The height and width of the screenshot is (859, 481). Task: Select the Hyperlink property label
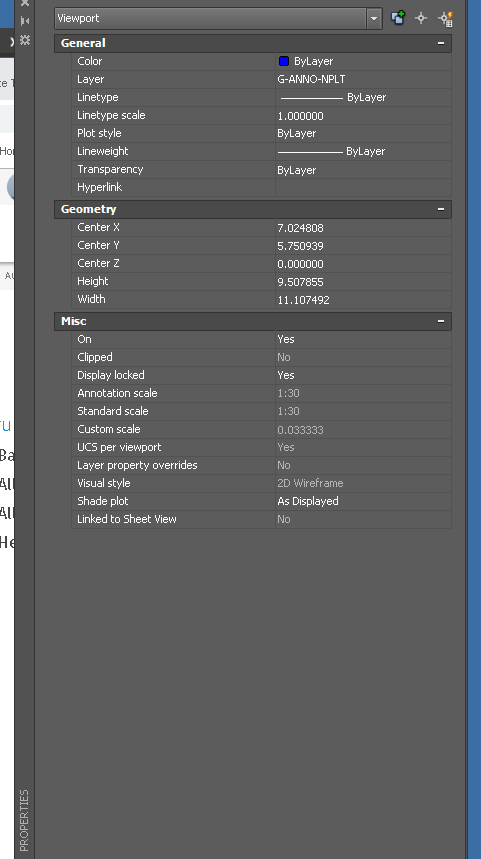[100, 187]
